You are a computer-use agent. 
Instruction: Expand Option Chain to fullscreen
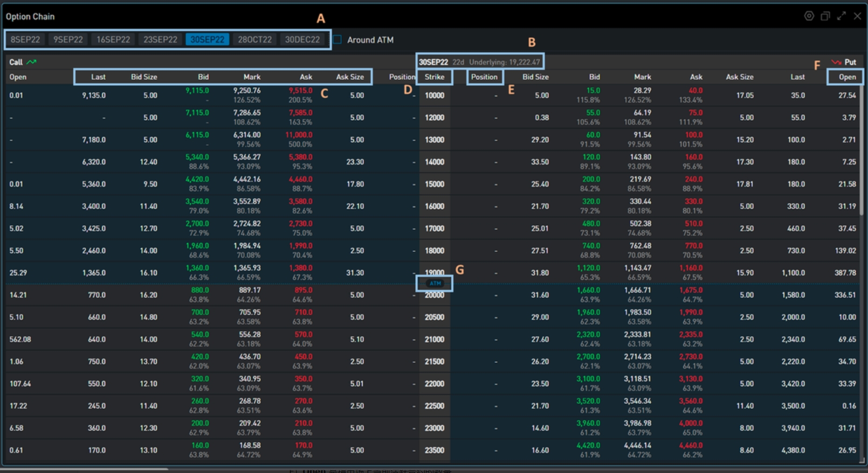click(841, 16)
